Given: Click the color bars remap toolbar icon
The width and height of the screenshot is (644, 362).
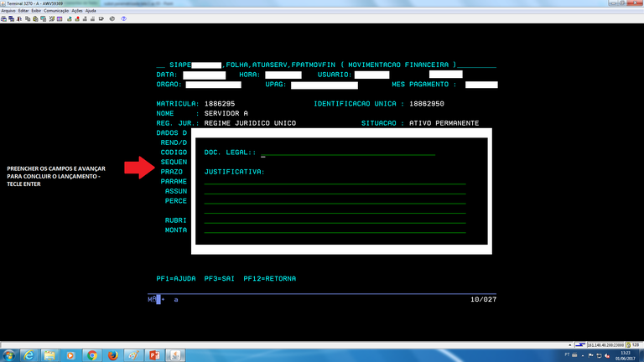Looking at the screenshot, I should (60, 19).
